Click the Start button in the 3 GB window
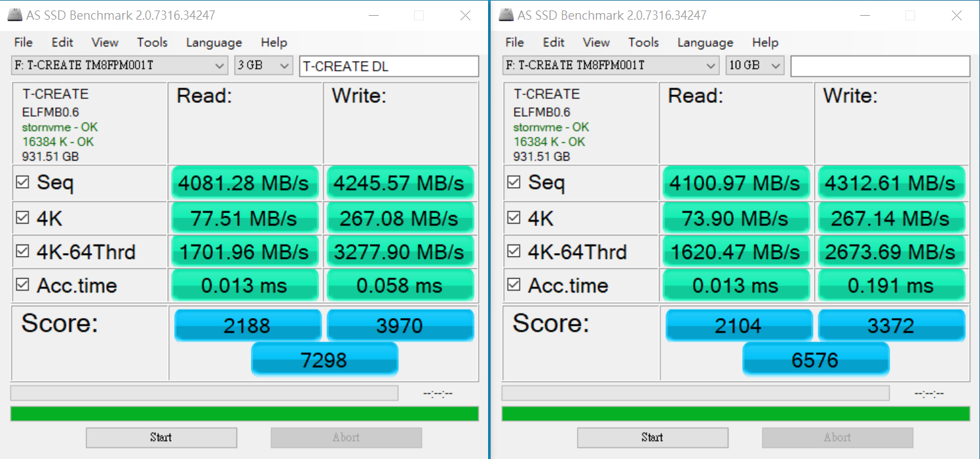This screenshot has height=459, width=980. point(161,437)
